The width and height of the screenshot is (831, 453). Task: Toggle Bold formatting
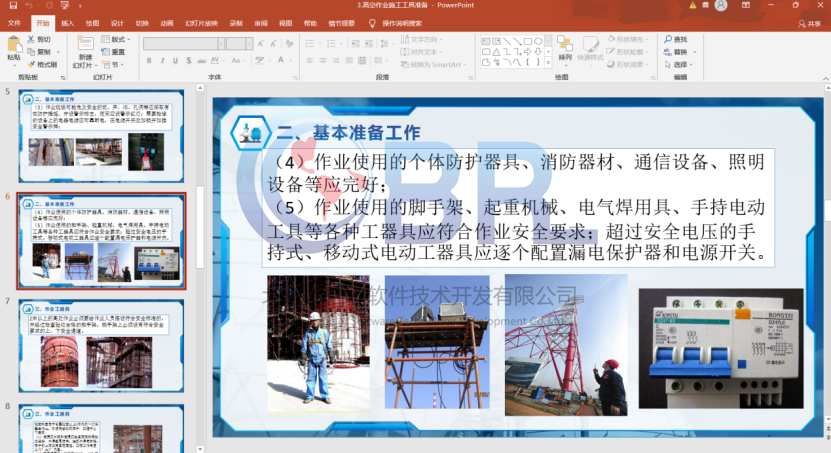[149, 61]
